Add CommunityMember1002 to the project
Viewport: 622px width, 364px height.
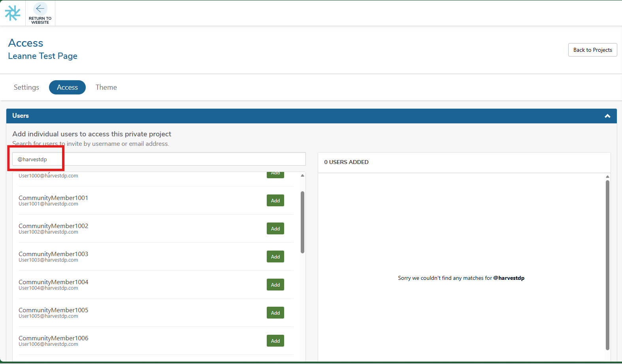click(x=275, y=229)
